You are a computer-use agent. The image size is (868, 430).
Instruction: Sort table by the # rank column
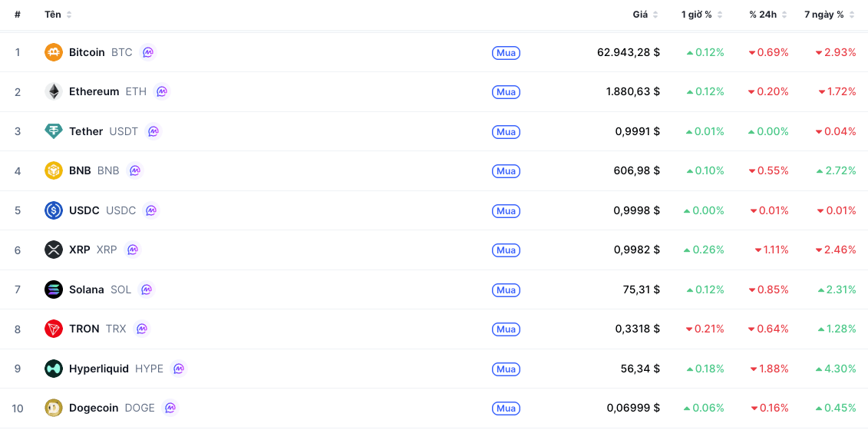point(18,15)
